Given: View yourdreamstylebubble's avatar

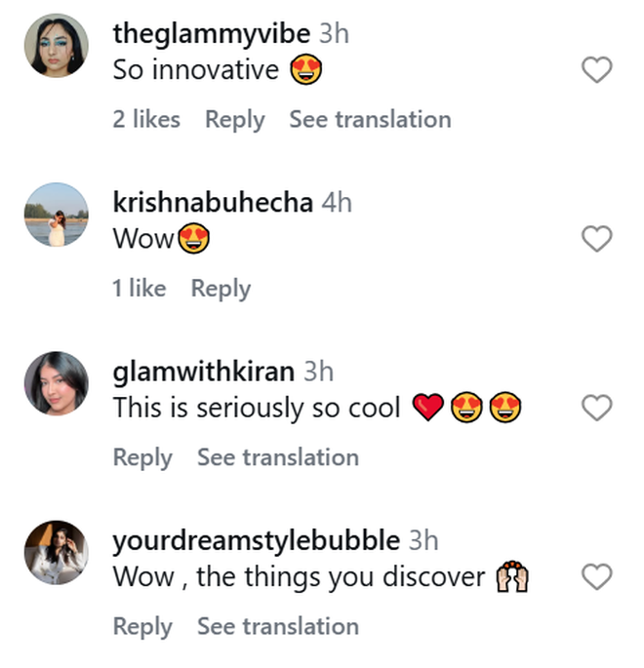Looking at the screenshot, I should [56, 553].
